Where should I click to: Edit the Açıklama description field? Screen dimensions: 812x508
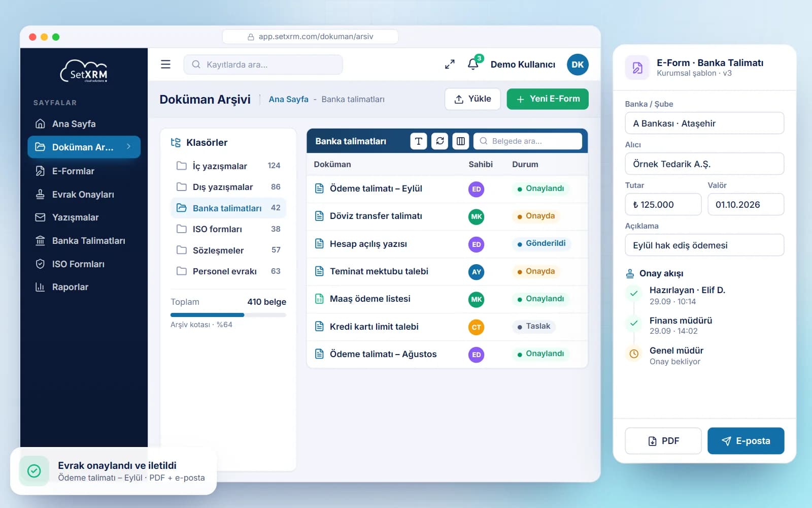pyautogui.click(x=704, y=245)
